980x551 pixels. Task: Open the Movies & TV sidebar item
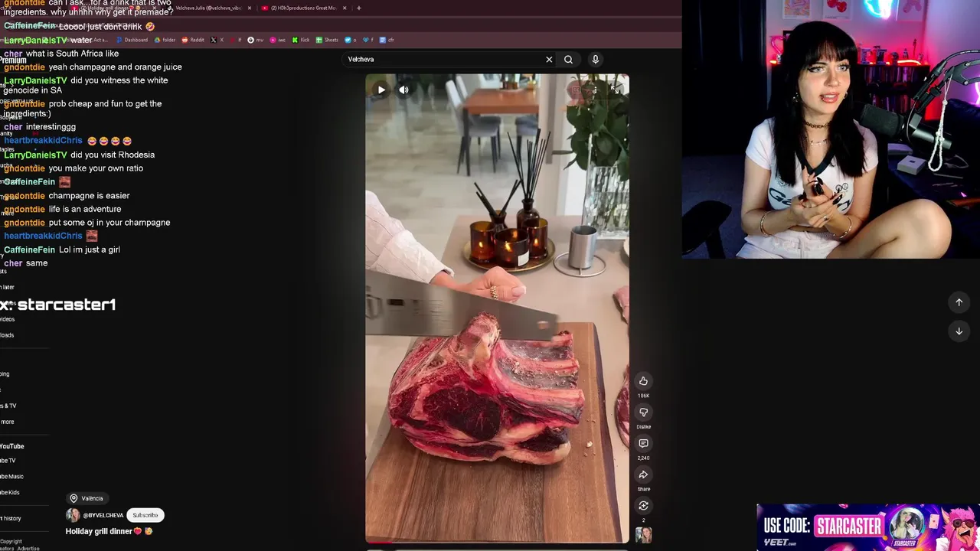coord(8,406)
